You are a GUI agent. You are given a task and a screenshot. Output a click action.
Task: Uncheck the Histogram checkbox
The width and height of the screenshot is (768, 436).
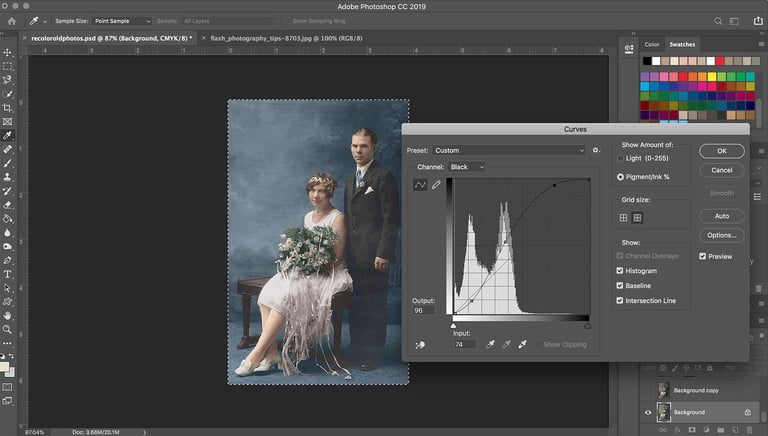(x=620, y=271)
